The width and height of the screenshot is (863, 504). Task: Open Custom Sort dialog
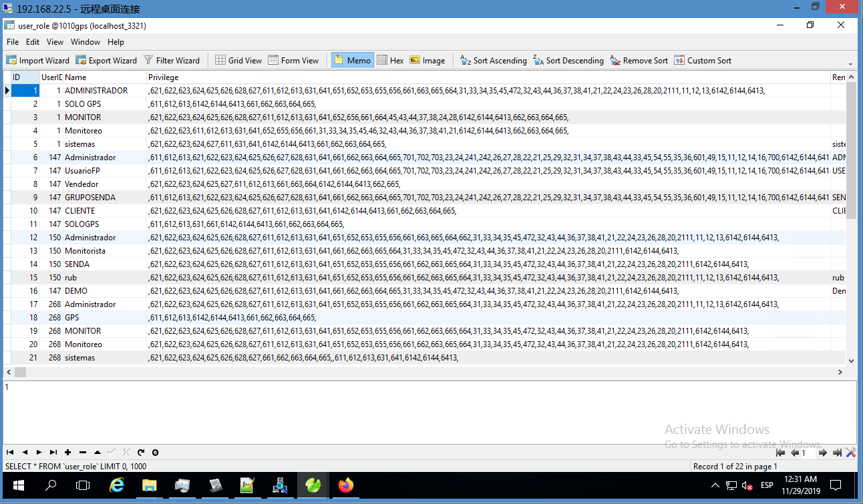pos(703,60)
